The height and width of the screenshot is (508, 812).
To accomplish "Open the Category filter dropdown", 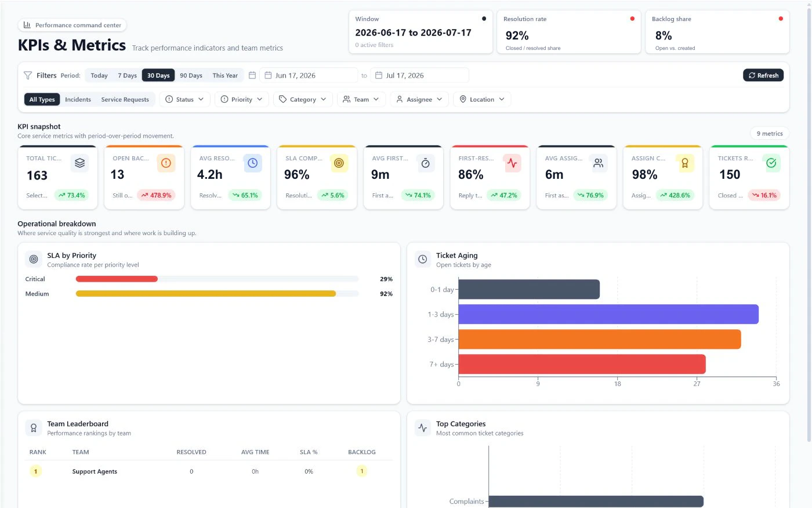I will [x=303, y=99].
